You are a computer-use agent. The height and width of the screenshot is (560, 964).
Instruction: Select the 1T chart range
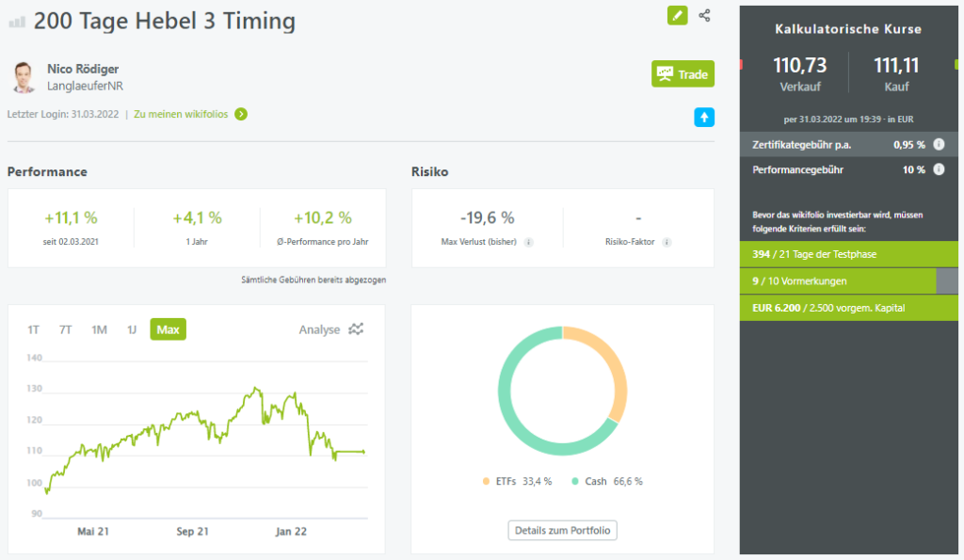(33, 330)
